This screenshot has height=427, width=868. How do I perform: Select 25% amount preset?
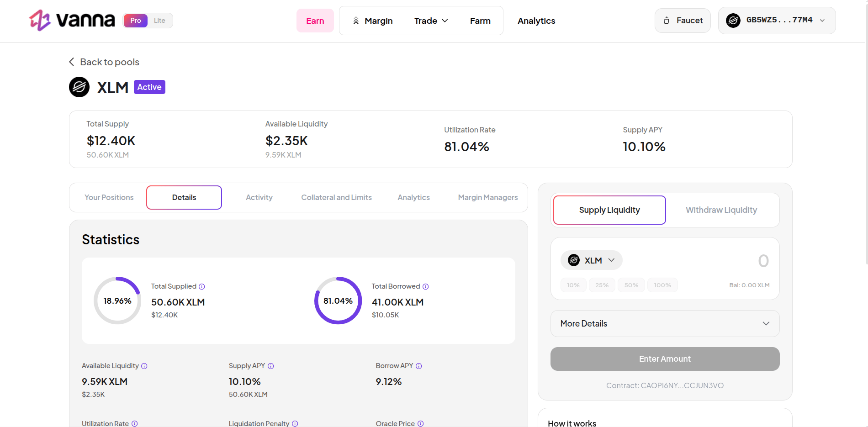pos(602,285)
